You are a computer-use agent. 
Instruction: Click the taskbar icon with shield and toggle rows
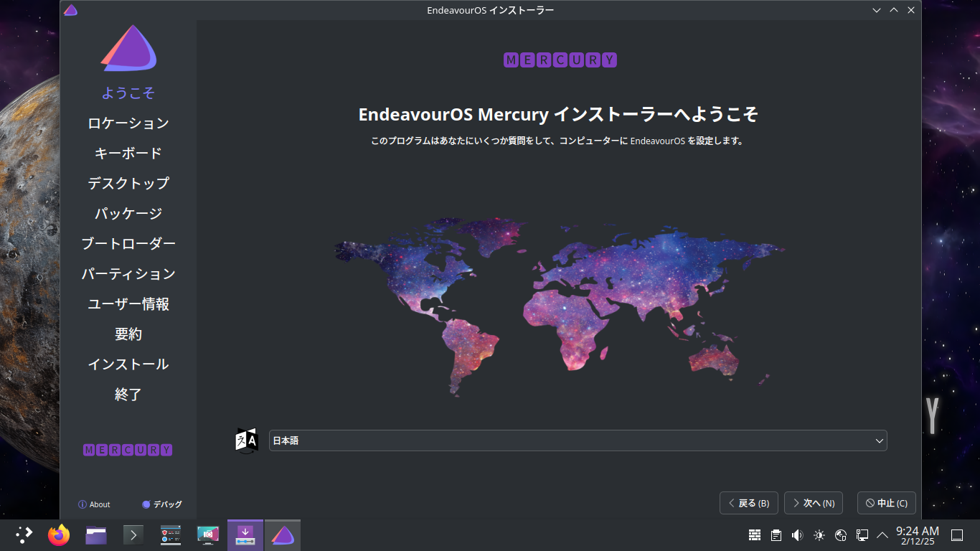point(171,535)
